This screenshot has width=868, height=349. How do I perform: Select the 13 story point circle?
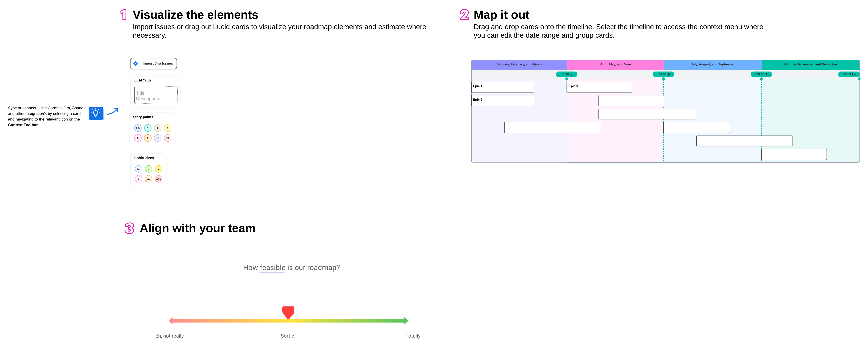(x=158, y=138)
